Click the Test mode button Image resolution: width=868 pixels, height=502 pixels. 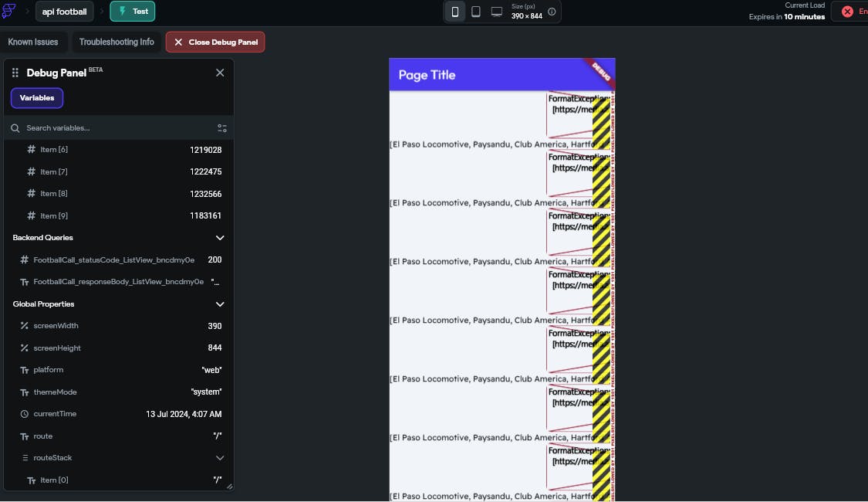pos(133,11)
